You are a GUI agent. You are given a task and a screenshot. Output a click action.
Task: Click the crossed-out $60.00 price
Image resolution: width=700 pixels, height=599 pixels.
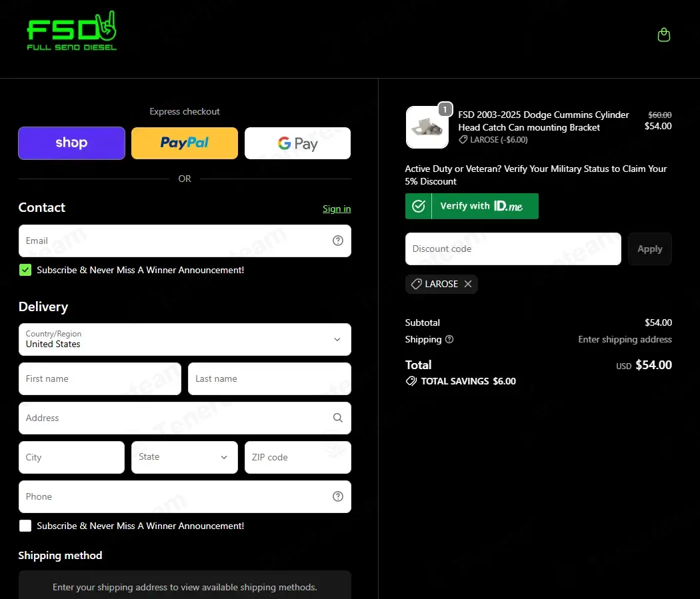click(660, 115)
